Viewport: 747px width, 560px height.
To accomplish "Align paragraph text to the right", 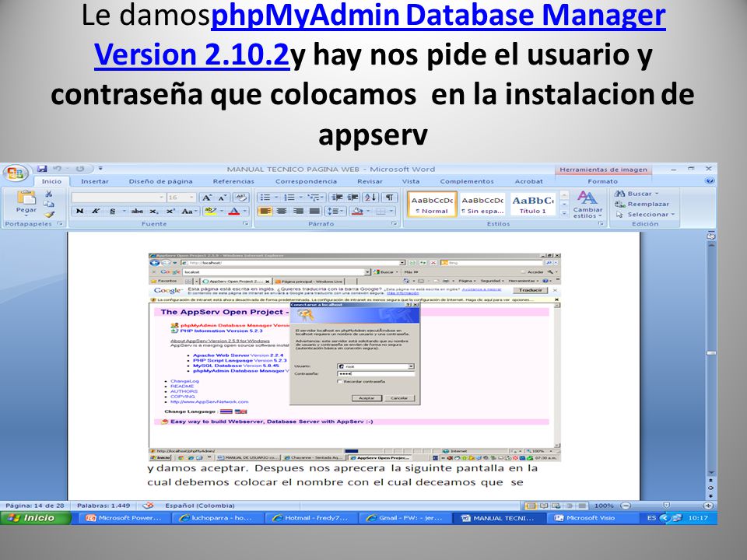I will (x=298, y=211).
